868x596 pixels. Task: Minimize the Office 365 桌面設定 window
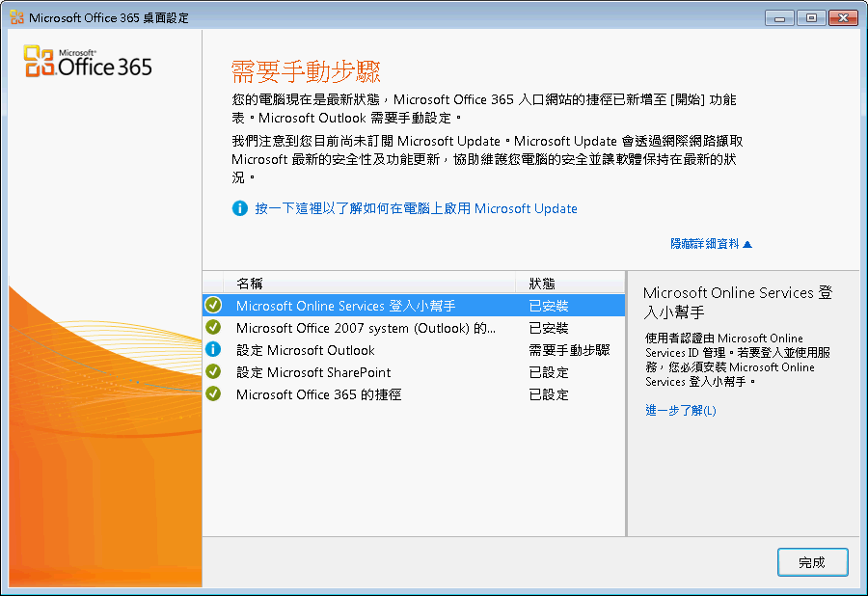[779, 17]
